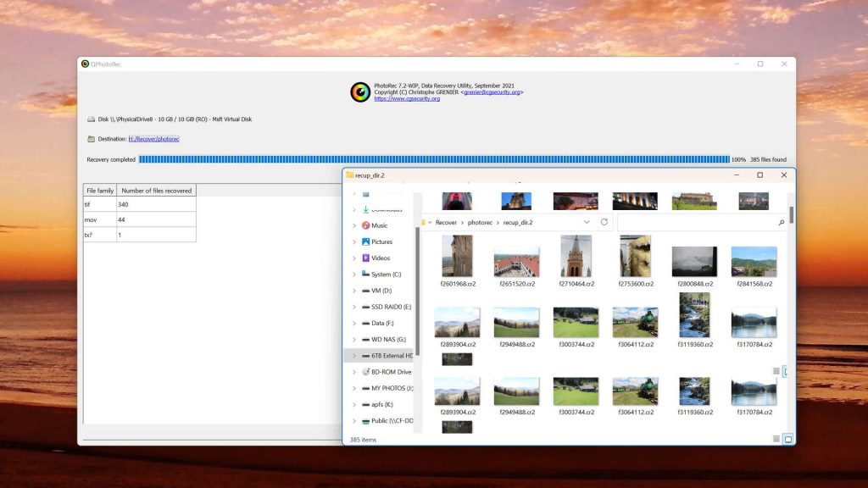The image size is (868, 488).
Task: Click the blue recovery progress bar
Action: [x=433, y=159]
